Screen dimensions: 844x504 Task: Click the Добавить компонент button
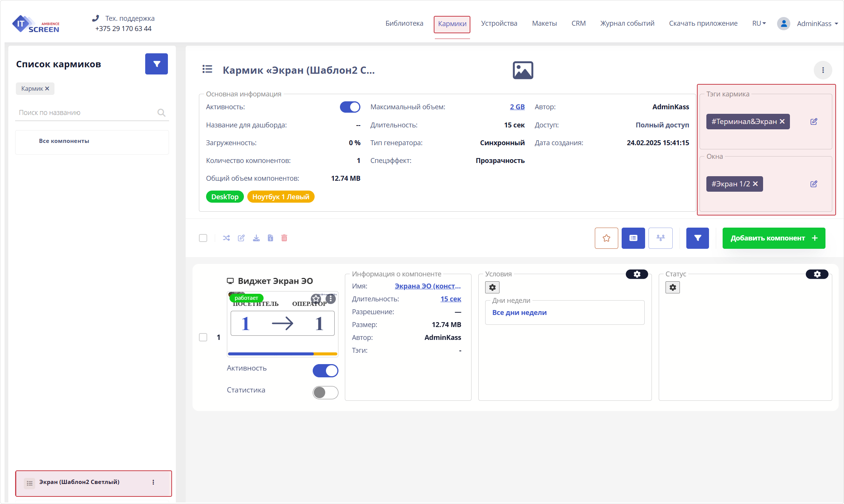point(773,238)
